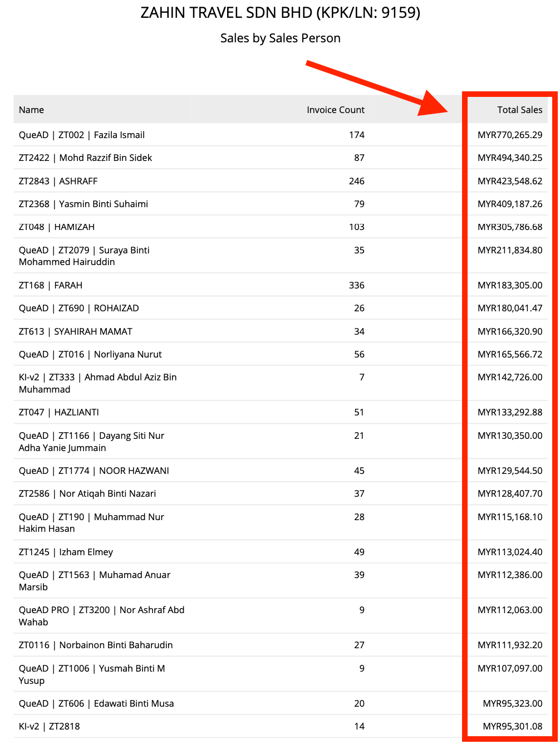Click total sales MYR423,548.62
The image size is (560, 744).
pyautogui.click(x=510, y=181)
